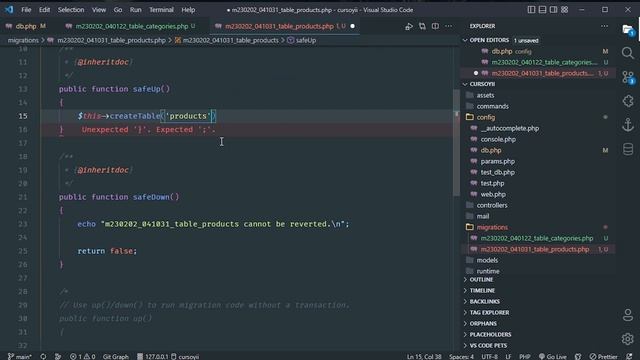Image resolution: width=640 pixels, height=360 pixels.
Task: Expand the commands folder
Action: 538,106
